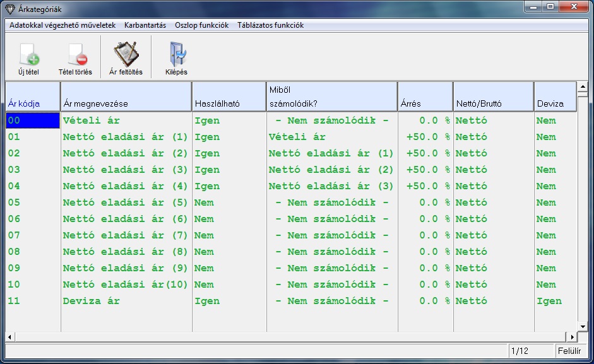Open the Táblázatos funkciók menu
The height and width of the screenshot is (364, 594).
coord(270,25)
